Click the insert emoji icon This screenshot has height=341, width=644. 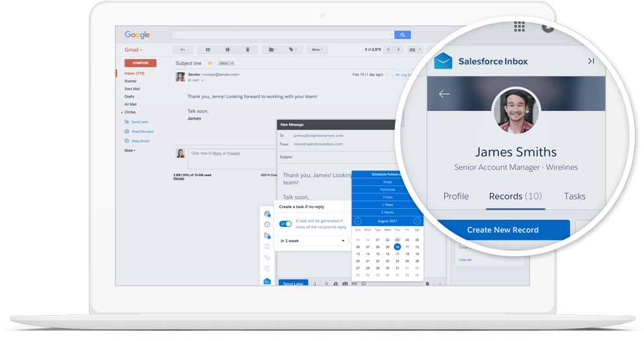tap(363, 283)
